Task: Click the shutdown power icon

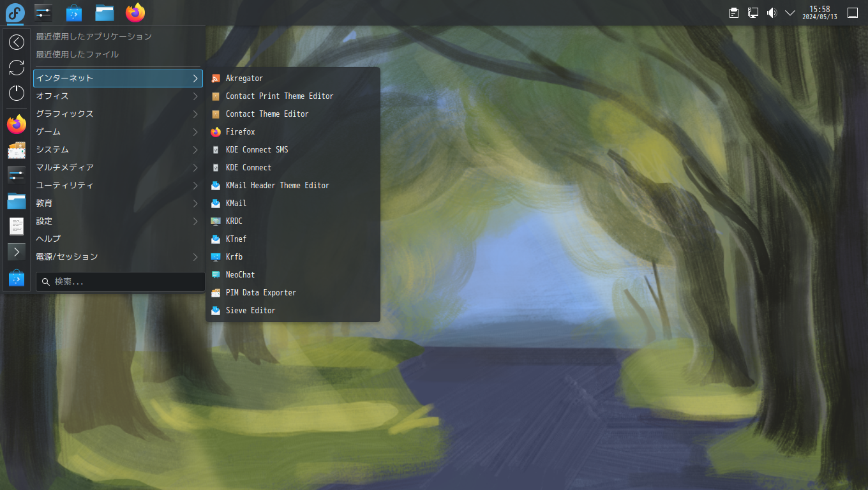Action: pyautogui.click(x=17, y=93)
